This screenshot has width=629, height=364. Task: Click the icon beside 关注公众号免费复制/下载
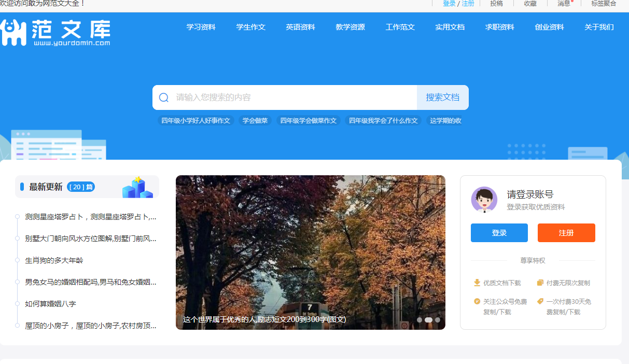point(477,301)
